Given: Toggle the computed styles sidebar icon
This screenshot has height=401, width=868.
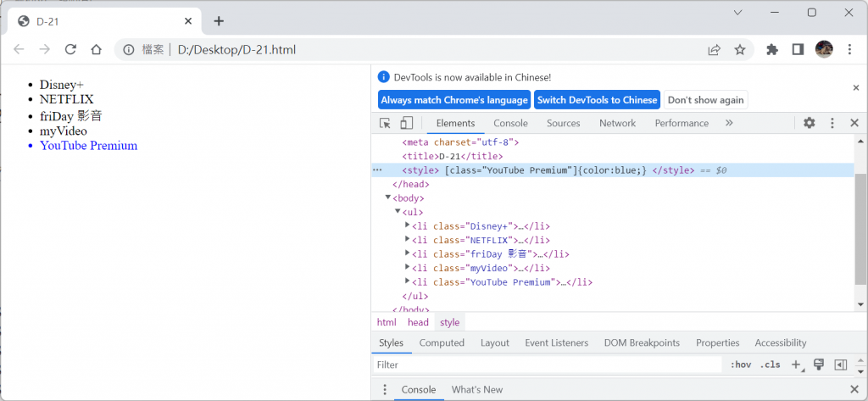Looking at the screenshot, I should coord(841,365).
